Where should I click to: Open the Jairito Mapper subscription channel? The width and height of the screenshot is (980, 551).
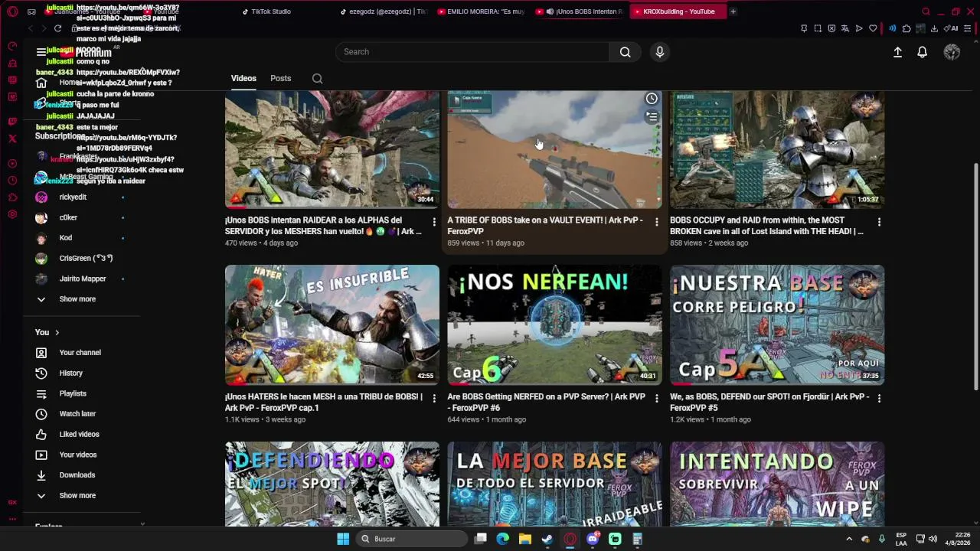(x=82, y=279)
